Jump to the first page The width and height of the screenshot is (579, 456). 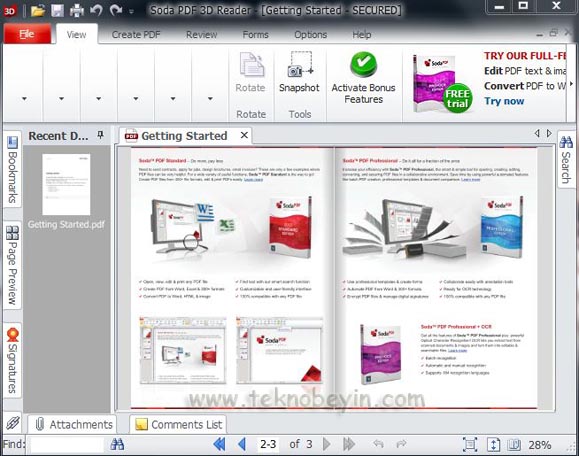click(219, 444)
